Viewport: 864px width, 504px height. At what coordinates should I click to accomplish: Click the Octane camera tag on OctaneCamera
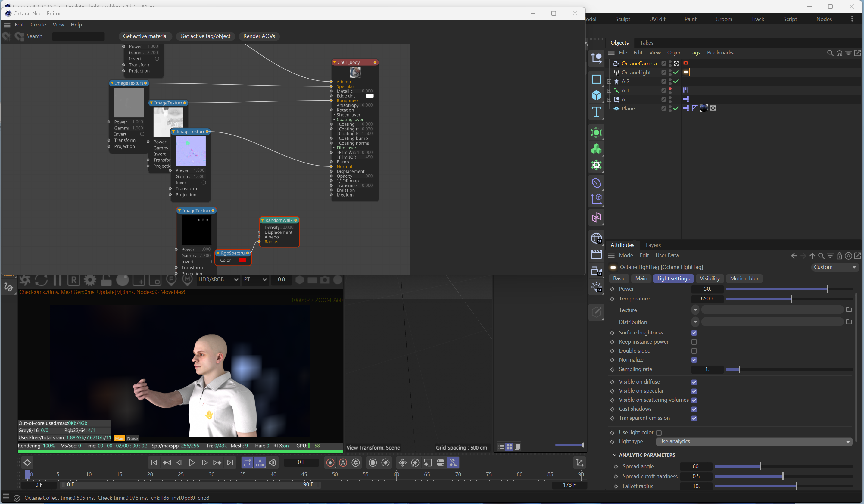click(686, 63)
